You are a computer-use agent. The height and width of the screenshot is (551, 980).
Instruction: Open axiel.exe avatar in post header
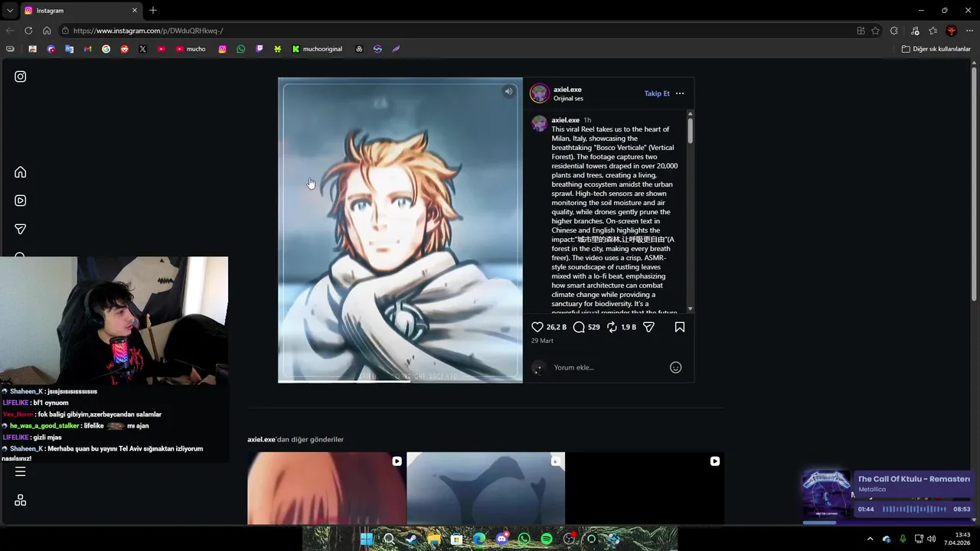540,93
